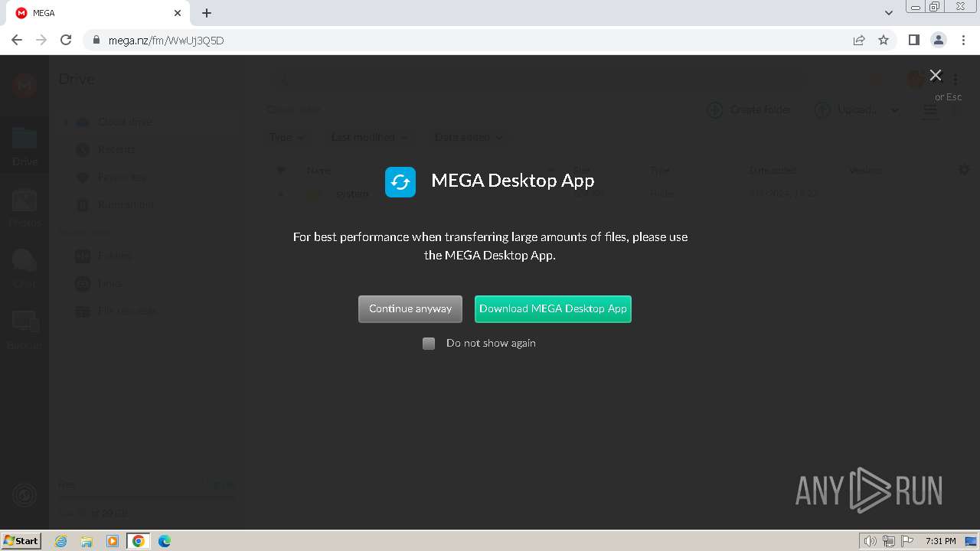This screenshot has width=980, height=551.
Task: Click the Continue anyway button
Action: pos(410,309)
